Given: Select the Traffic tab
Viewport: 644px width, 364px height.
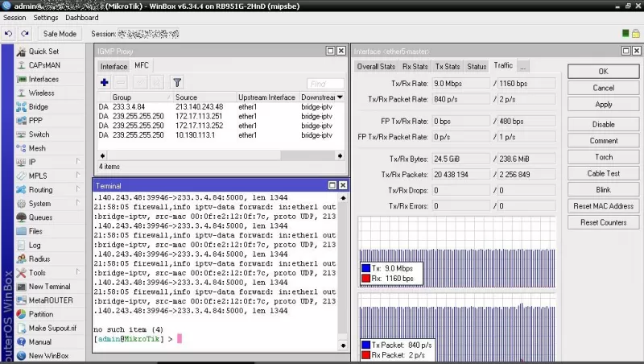Looking at the screenshot, I should tap(503, 65).
